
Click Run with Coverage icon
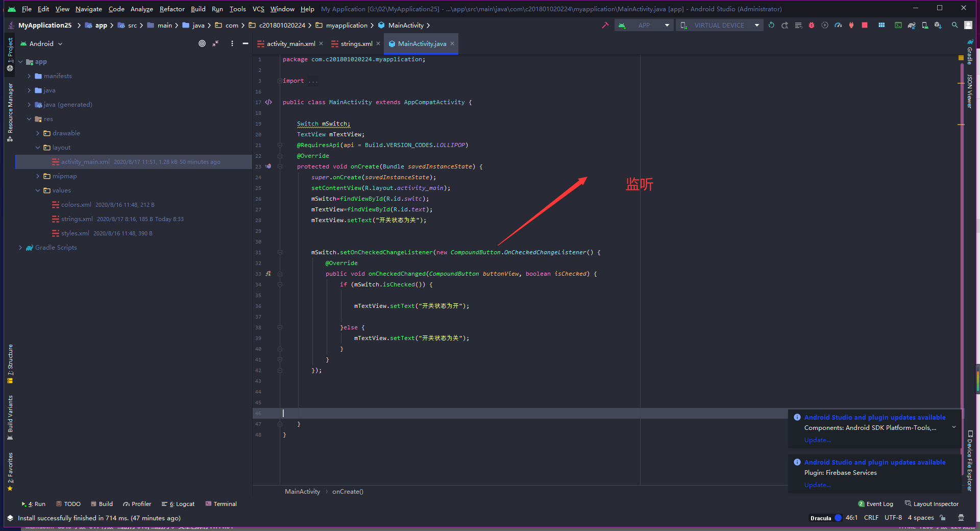825,25
